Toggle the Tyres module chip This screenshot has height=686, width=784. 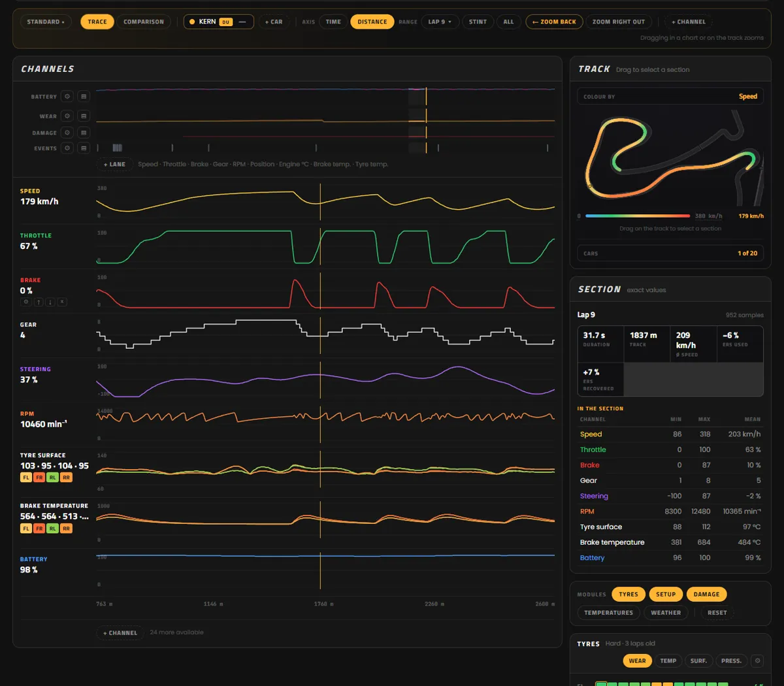click(x=629, y=595)
